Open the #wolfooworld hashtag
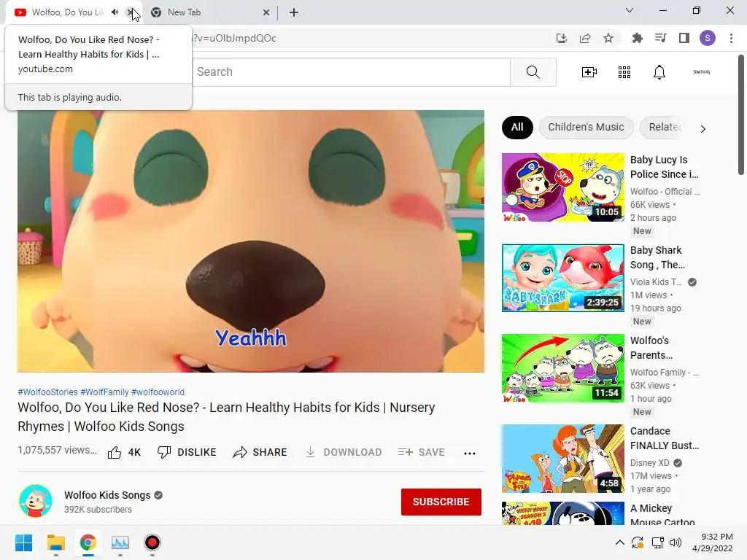The image size is (747, 560). [158, 392]
